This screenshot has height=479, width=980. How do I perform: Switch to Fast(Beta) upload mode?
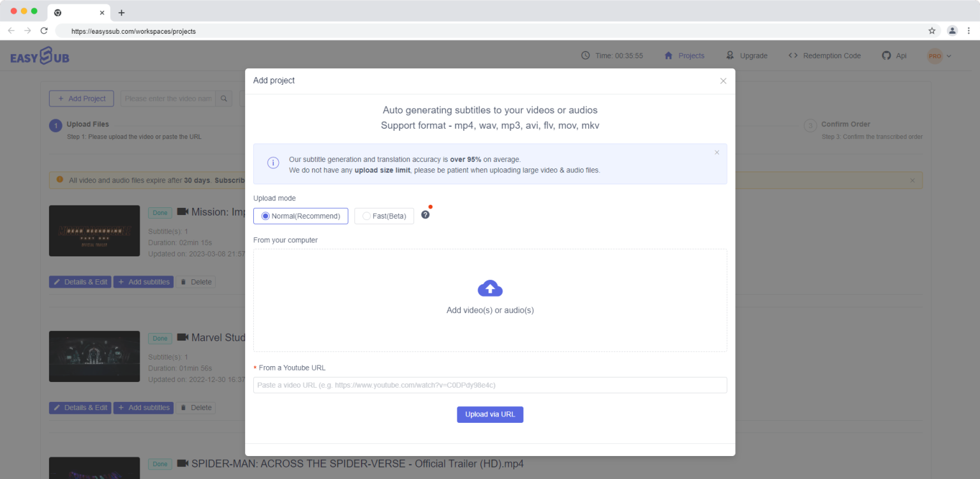(383, 216)
